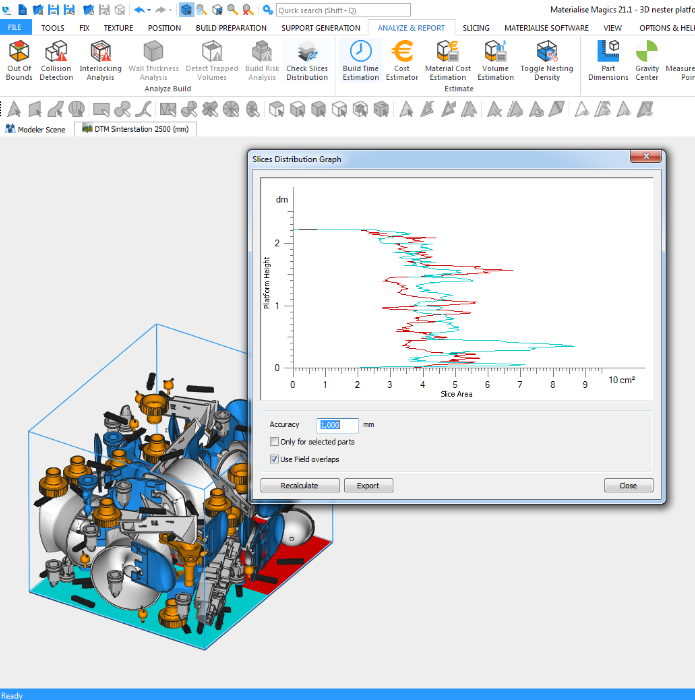Open the Collision Detection tool

click(56, 60)
